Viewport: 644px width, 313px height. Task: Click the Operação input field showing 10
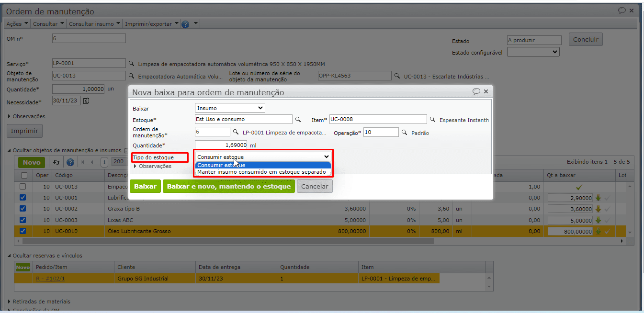tap(381, 132)
